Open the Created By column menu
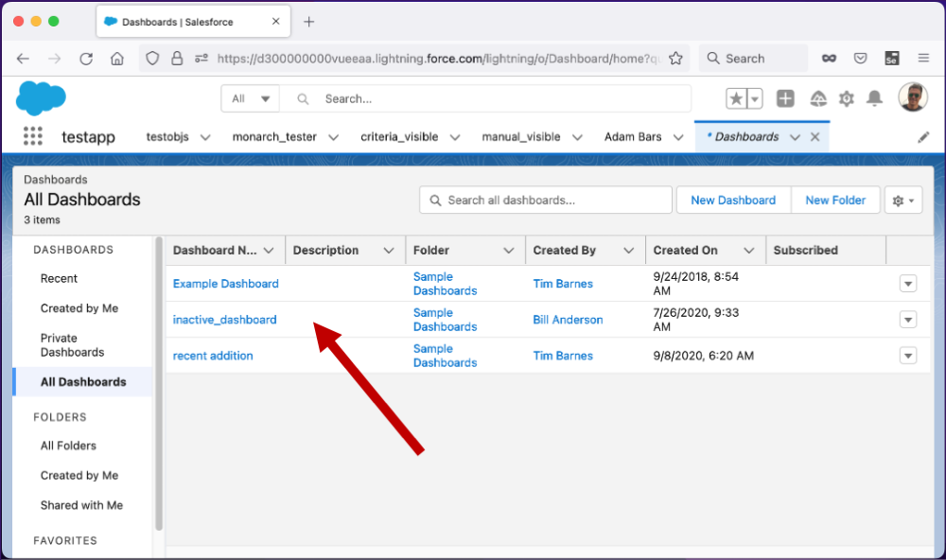This screenshot has height=560, width=946. [x=629, y=251]
